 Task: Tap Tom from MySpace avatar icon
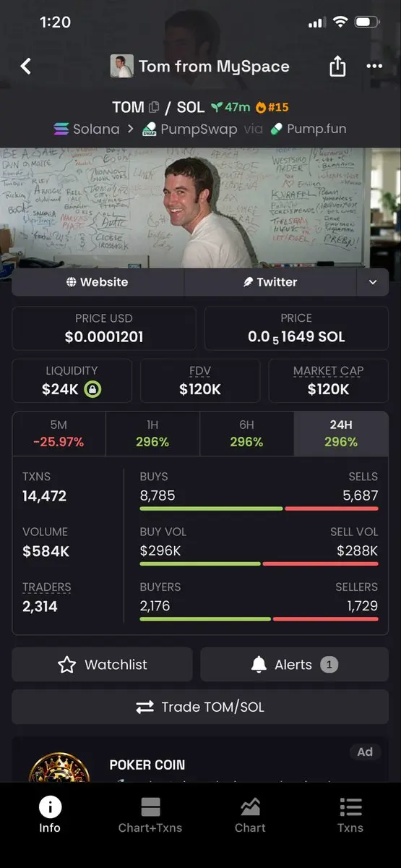[121, 67]
